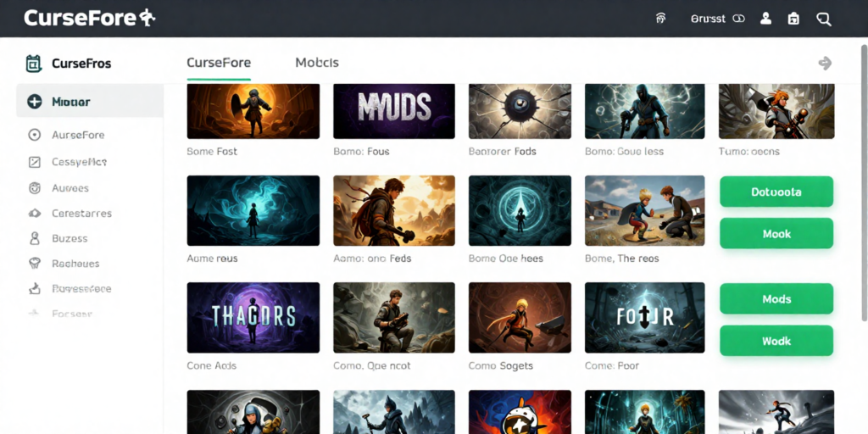Viewport: 868px width, 434px height.
Task: Click the CessyeMor sidebar icon
Action: point(34,162)
